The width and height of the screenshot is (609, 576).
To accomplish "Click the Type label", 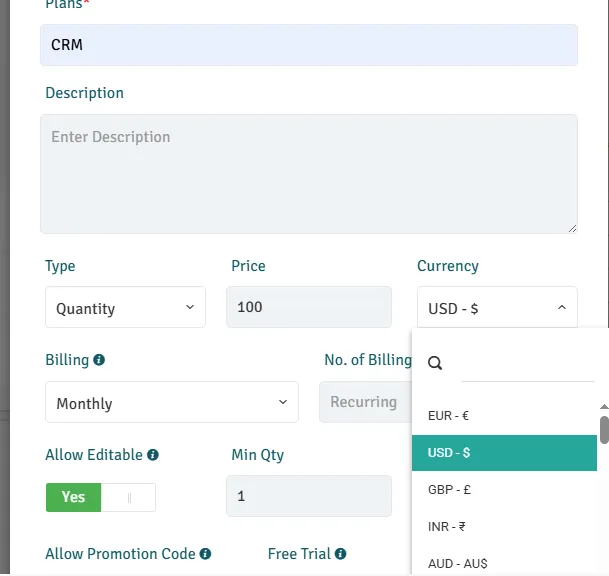I will [60, 266].
